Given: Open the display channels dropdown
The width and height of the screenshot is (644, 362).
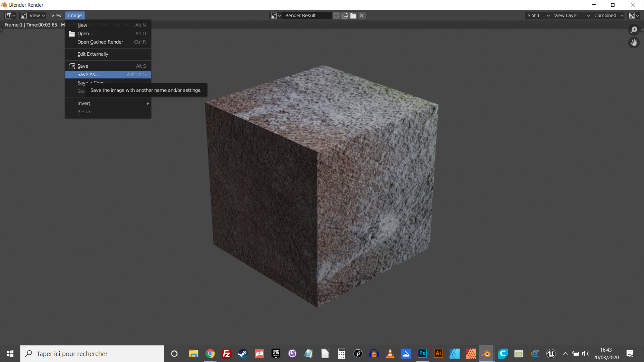Looking at the screenshot, I should 634,15.
